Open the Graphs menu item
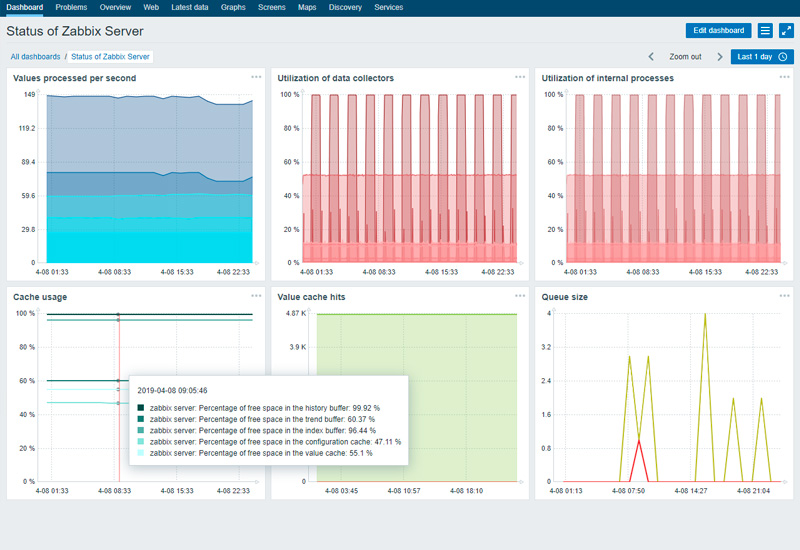 pyautogui.click(x=233, y=7)
